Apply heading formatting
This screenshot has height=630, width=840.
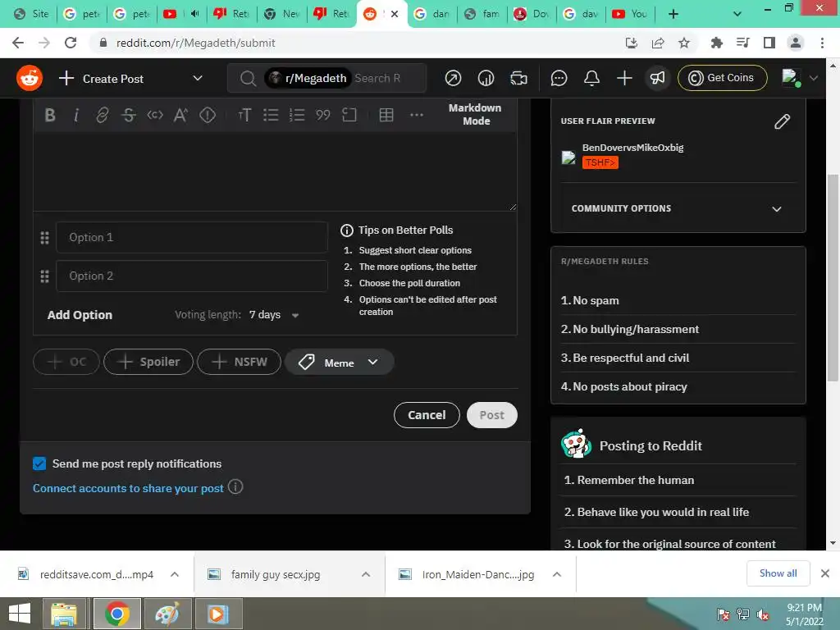(x=244, y=115)
